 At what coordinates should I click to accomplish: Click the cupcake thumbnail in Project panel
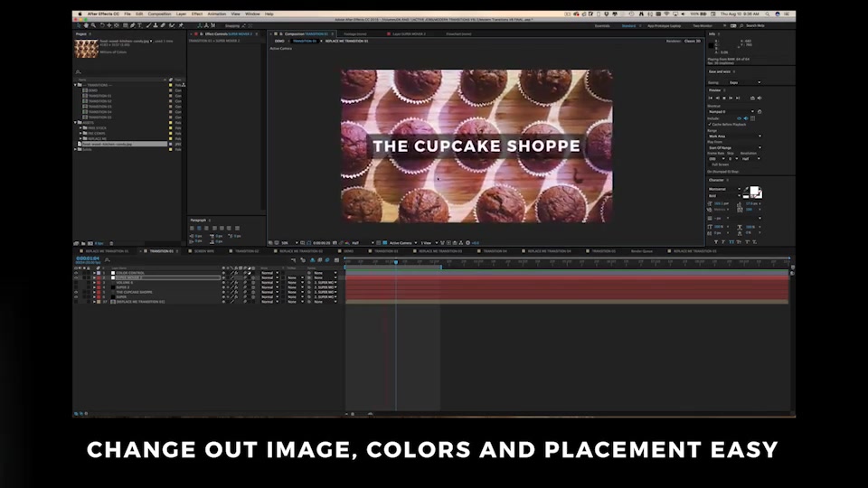tap(87, 48)
